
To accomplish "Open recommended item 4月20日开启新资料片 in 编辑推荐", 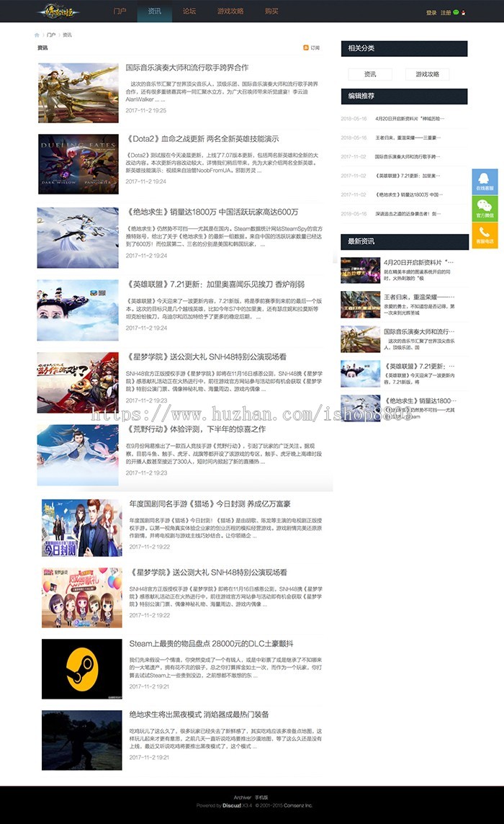I will [x=410, y=119].
